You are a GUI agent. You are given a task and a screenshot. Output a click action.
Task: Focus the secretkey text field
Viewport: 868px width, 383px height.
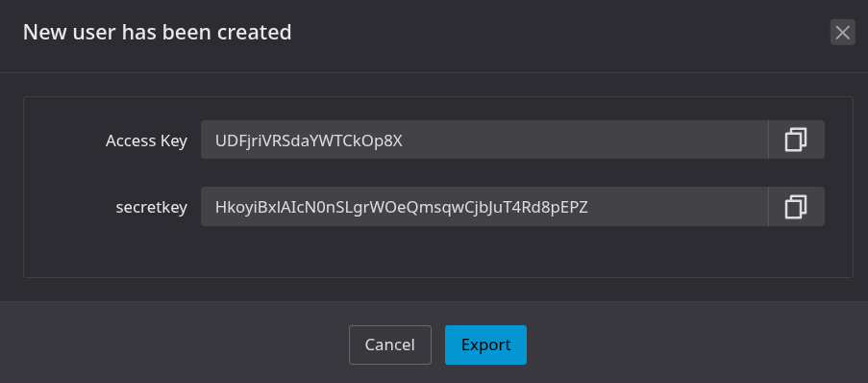point(484,207)
